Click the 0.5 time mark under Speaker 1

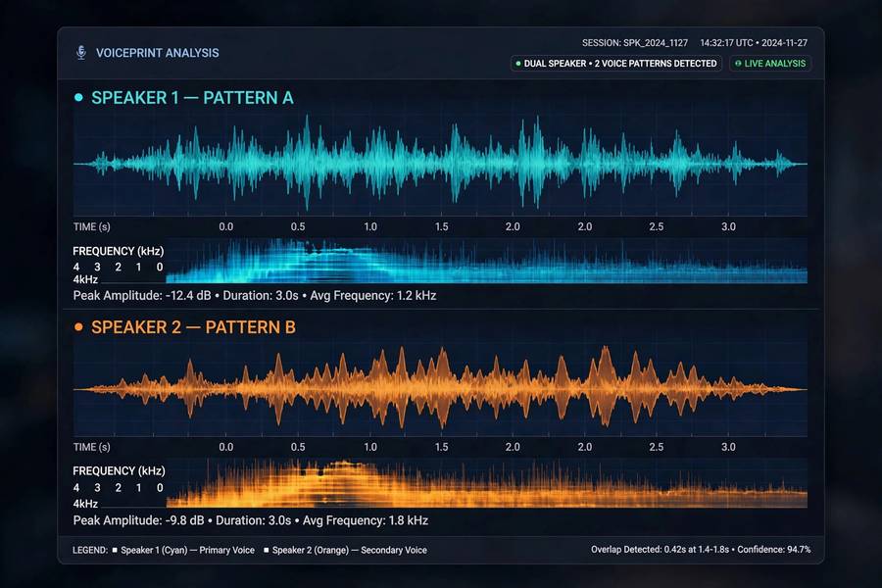[x=298, y=226]
